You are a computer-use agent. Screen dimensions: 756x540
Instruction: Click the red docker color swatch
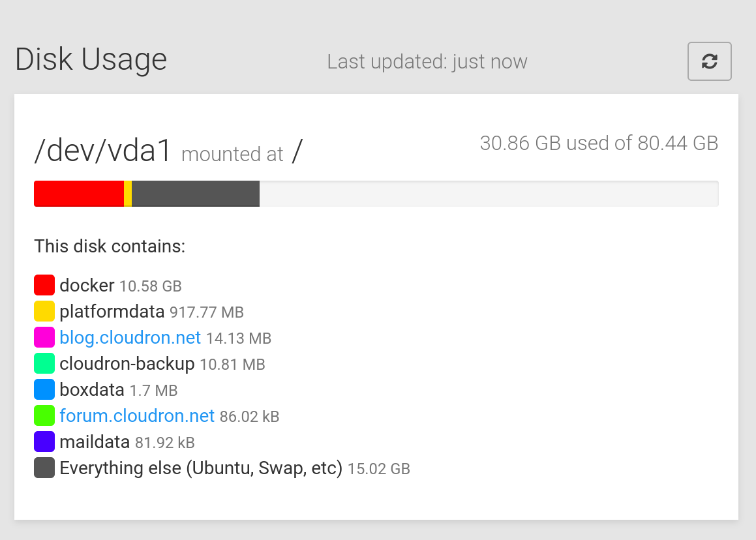(44, 285)
